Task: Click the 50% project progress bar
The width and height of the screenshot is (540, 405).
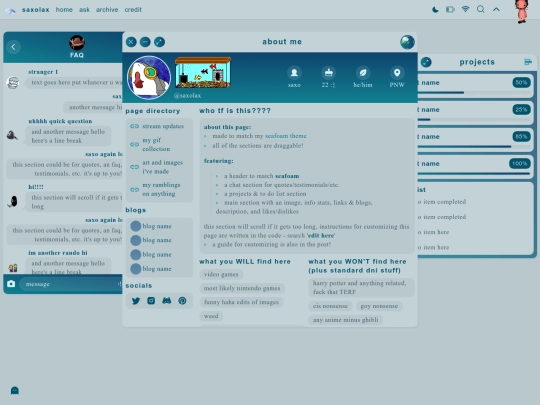Action: click(474, 93)
